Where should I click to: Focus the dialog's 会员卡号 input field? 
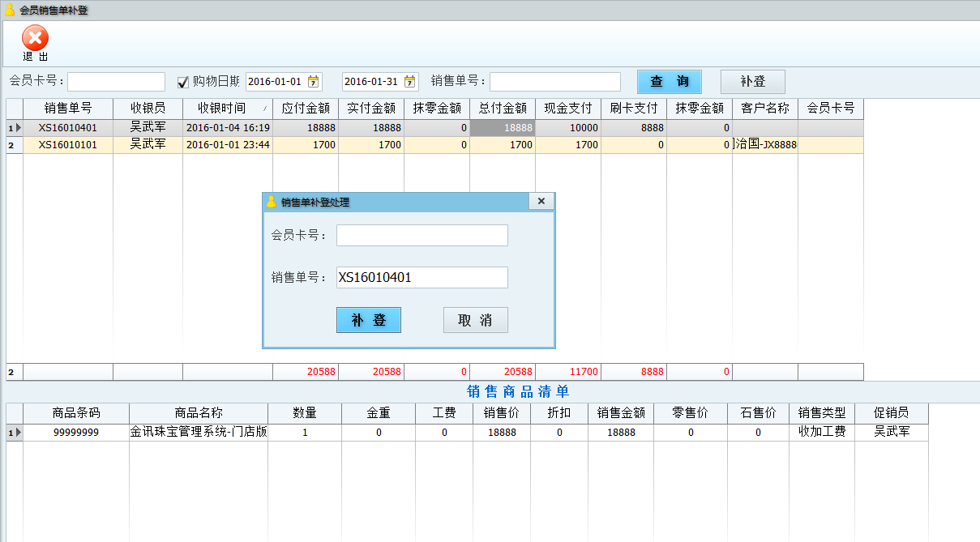point(422,236)
